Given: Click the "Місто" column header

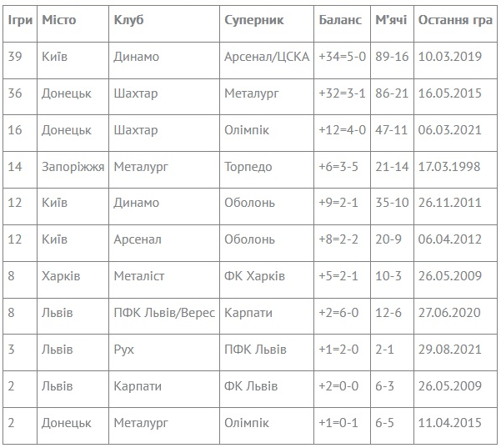Looking at the screenshot, I should click(58, 19).
